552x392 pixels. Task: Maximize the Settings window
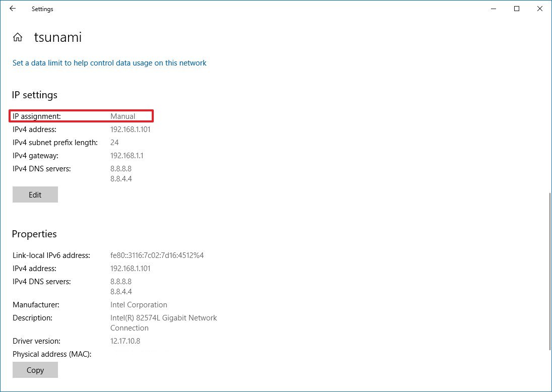[517, 9]
